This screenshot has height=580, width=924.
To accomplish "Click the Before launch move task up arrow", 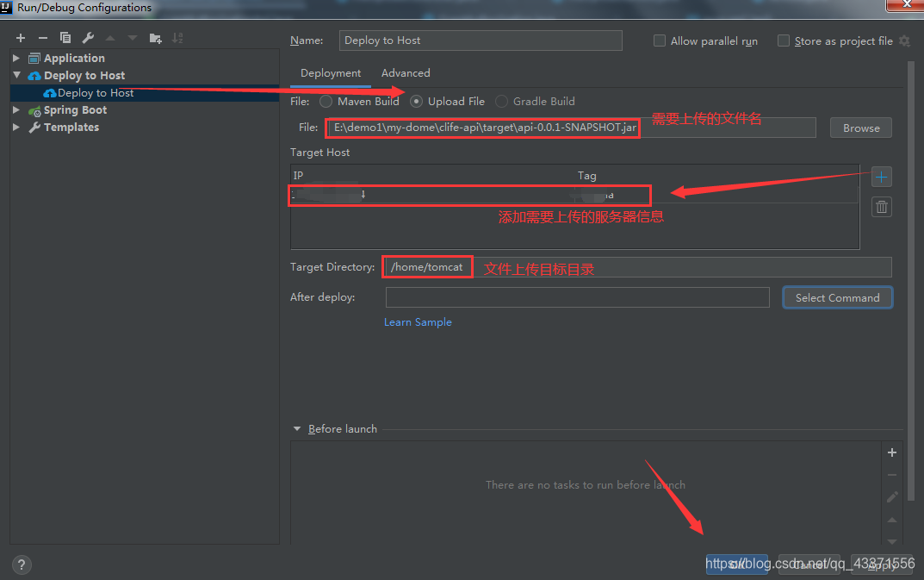I will (892, 520).
